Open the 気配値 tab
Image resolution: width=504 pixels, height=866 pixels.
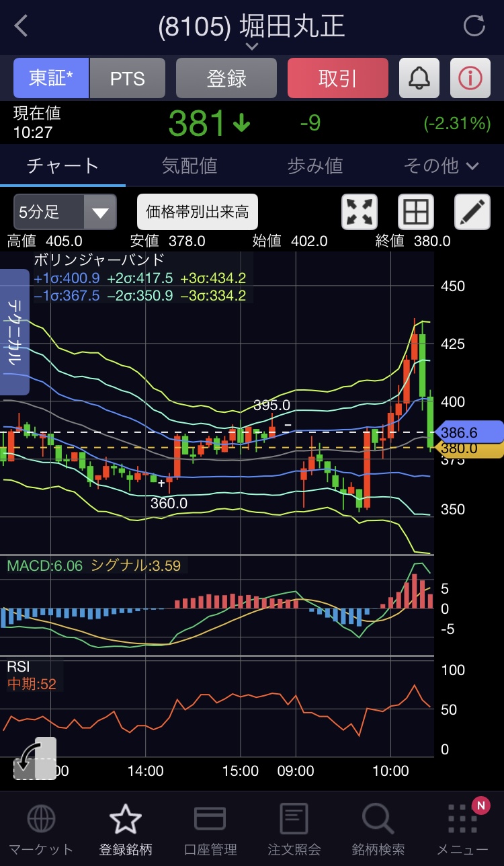point(190,165)
